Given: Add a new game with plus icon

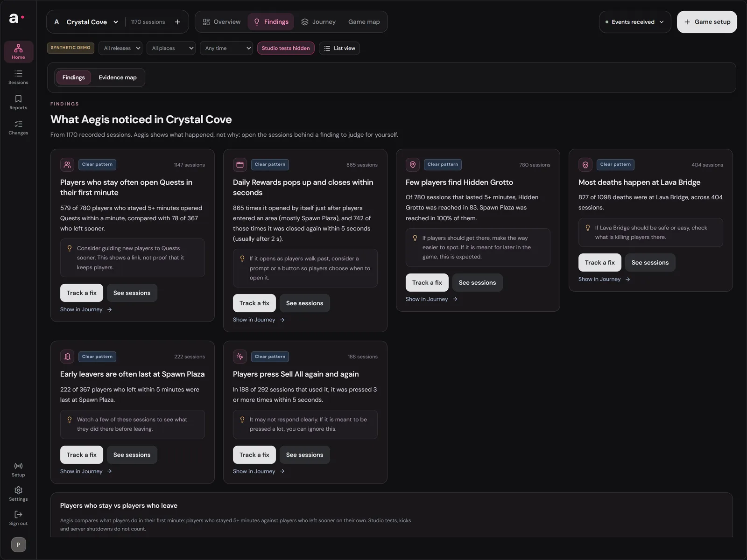Looking at the screenshot, I should tap(177, 22).
